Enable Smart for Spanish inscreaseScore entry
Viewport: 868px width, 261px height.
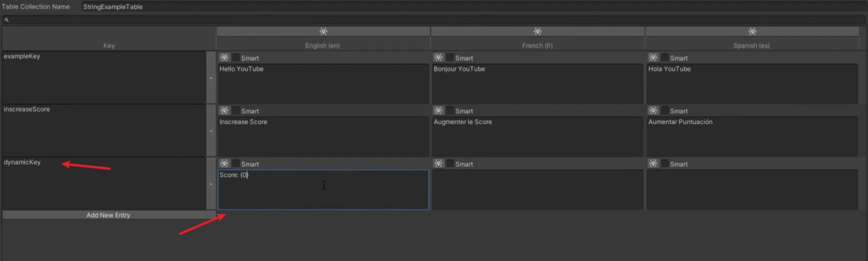click(x=665, y=111)
